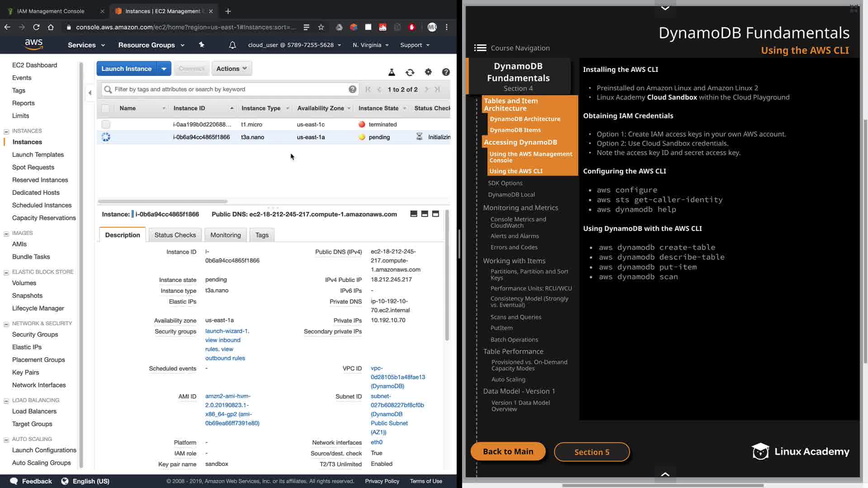Click the AWS notifications bell icon
868x488 pixels.
point(232,45)
